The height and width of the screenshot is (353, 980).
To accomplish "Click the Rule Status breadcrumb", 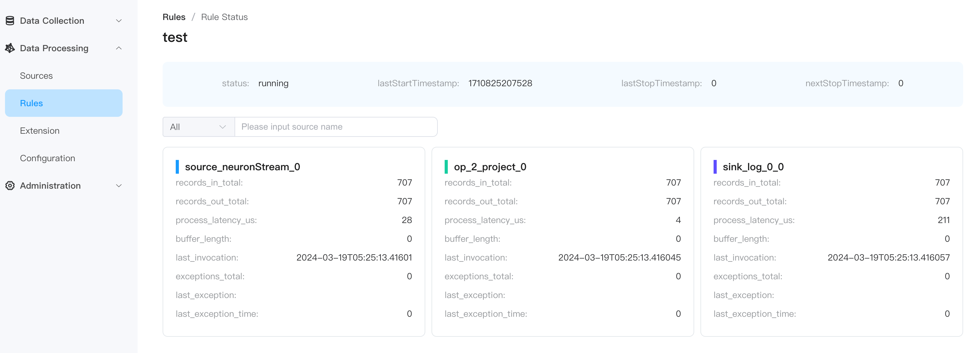I will [x=224, y=17].
